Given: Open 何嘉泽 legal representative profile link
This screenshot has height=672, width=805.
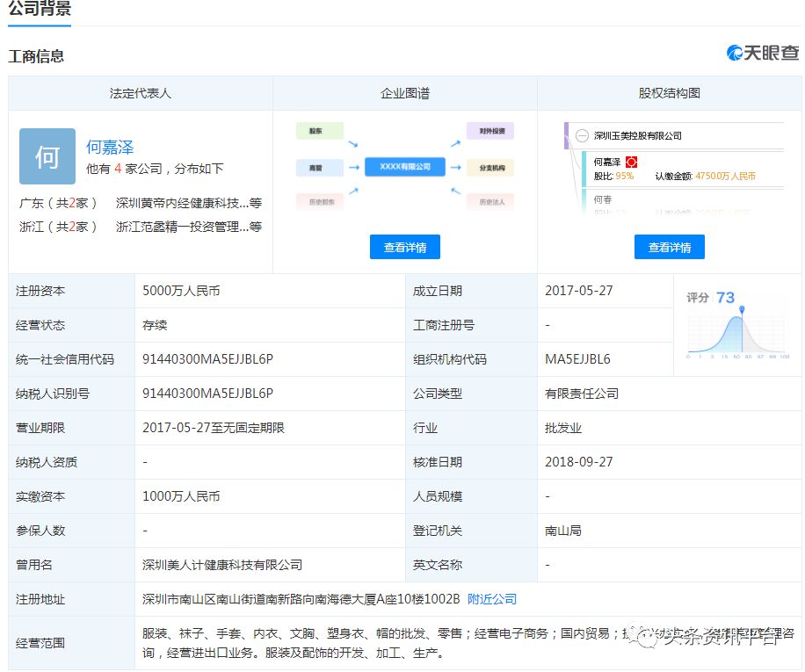Looking at the screenshot, I should tap(110, 148).
